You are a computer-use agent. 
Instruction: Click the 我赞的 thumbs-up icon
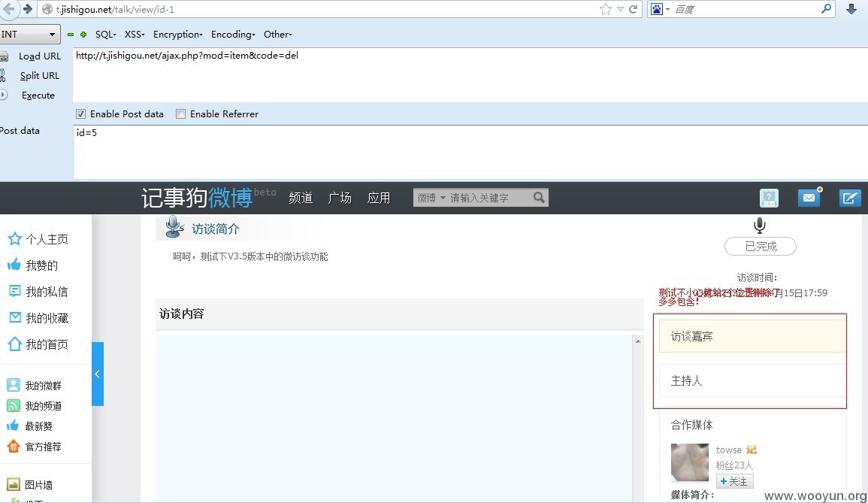pos(14,265)
